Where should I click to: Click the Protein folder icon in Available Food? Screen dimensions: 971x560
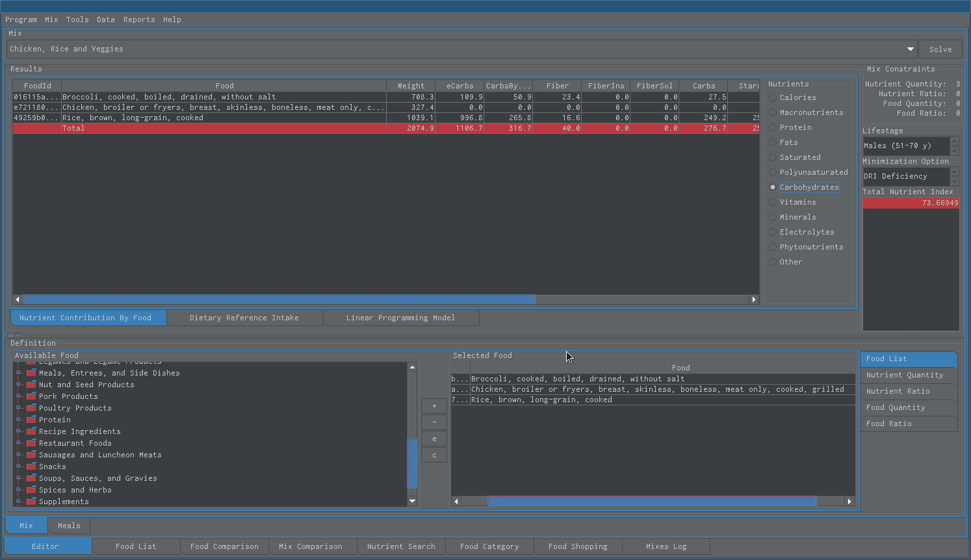[x=31, y=420]
